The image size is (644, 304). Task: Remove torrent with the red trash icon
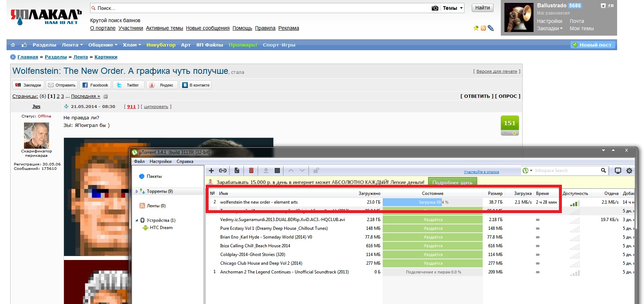(251, 171)
